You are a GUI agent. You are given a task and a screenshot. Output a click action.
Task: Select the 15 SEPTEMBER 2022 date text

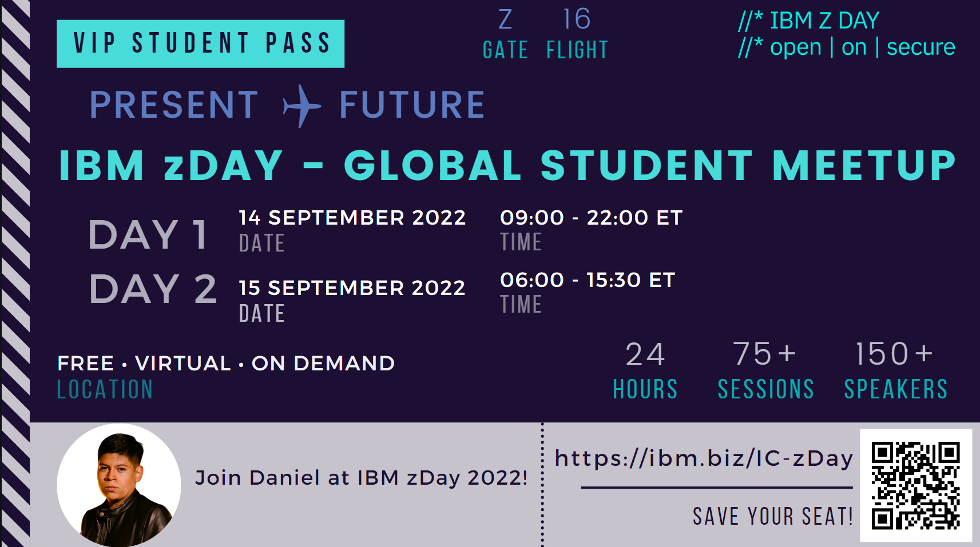352,288
